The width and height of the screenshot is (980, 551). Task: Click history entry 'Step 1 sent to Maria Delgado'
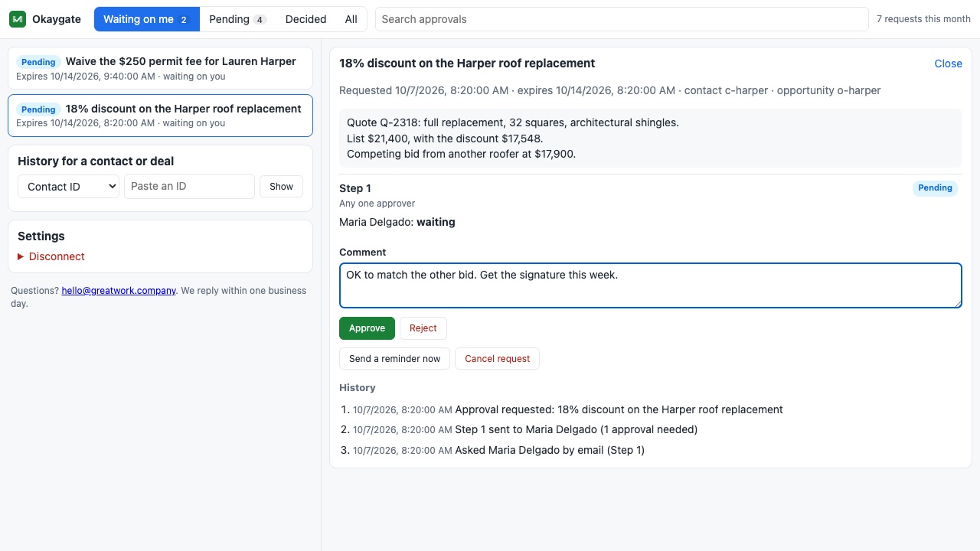577,429
